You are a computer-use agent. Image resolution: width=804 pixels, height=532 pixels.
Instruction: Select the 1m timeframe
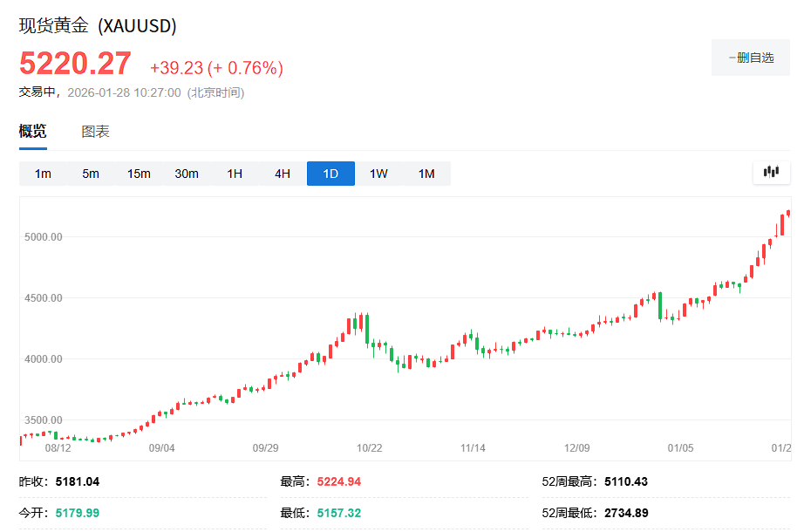point(43,174)
